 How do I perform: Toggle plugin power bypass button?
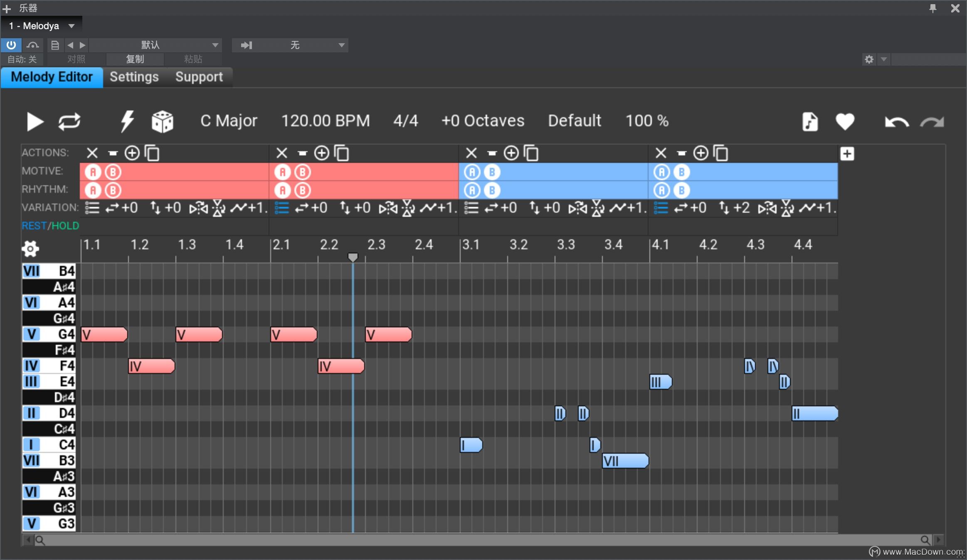pos(11,45)
